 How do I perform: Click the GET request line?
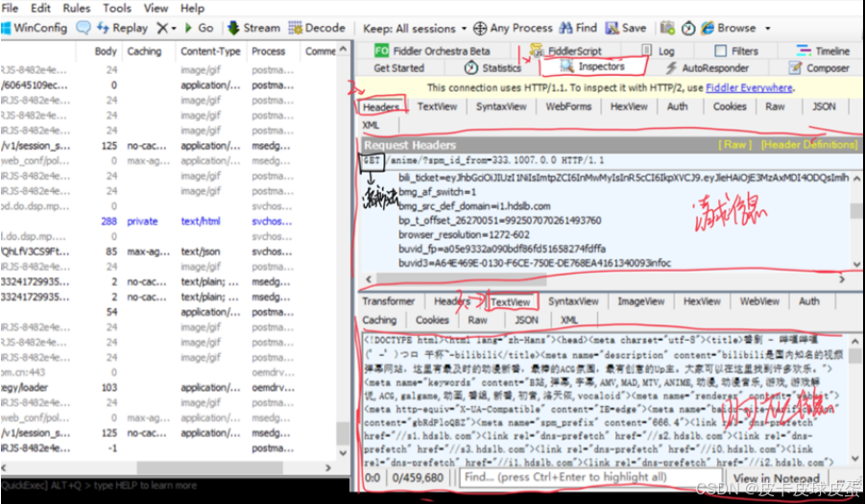click(x=483, y=160)
